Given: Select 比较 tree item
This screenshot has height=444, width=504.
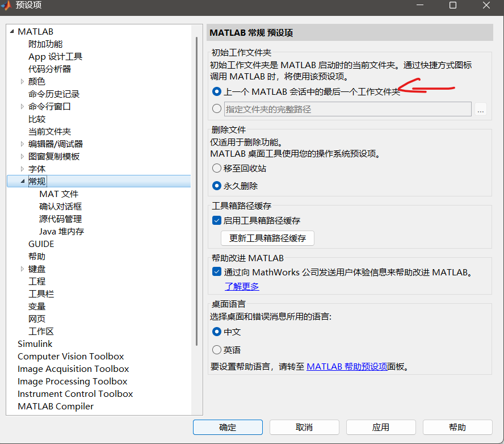Looking at the screenshot, I should 37,119.
